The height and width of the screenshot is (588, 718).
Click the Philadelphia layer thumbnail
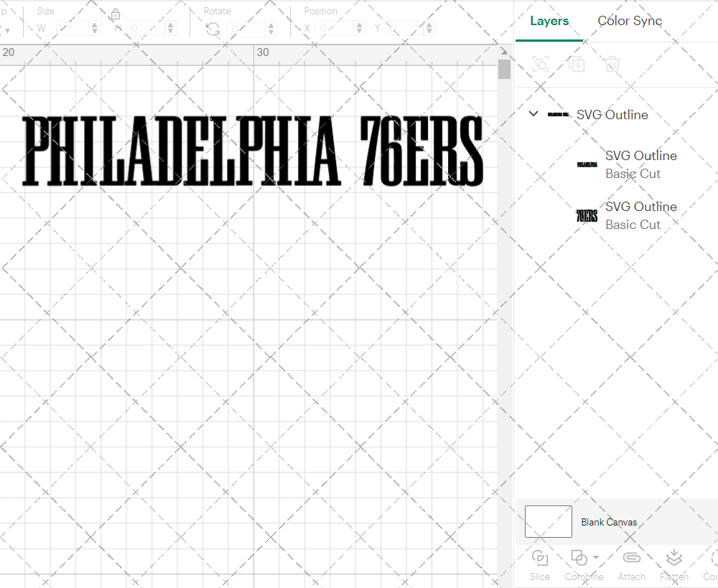click(x=587, y=165)
